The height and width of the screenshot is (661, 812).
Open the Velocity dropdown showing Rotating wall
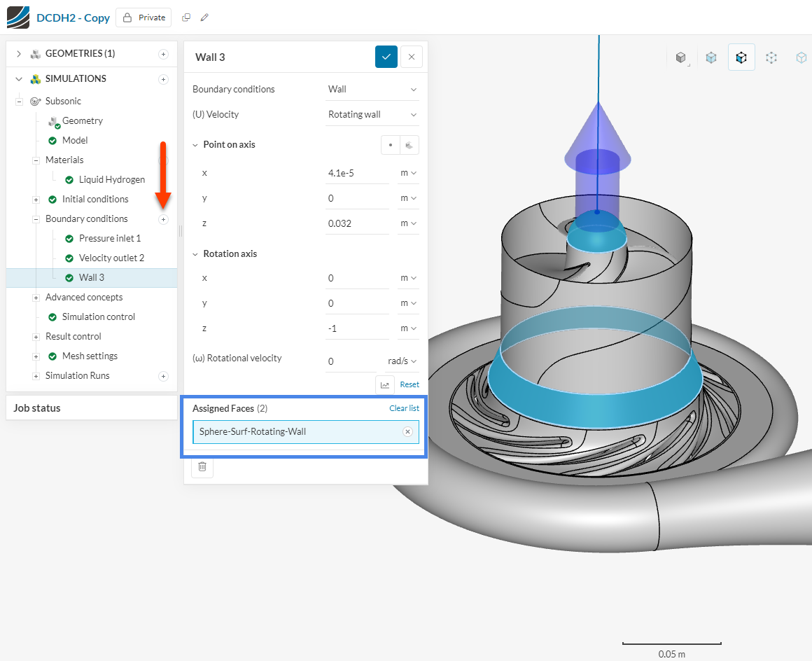(x=372, y=114)
